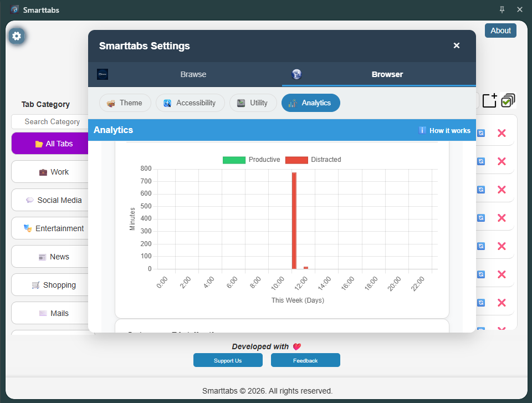Switch to the Browser tab
The image size is (532, 403).
(x=387, y=74)
